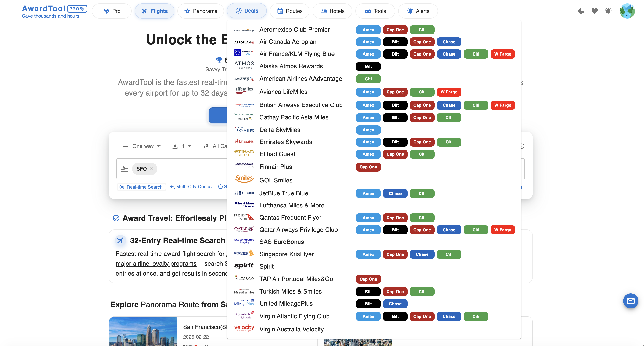The width and height of the screenshot is (644, 346).
Task: Open the Hotels tab
Action: 332,11
